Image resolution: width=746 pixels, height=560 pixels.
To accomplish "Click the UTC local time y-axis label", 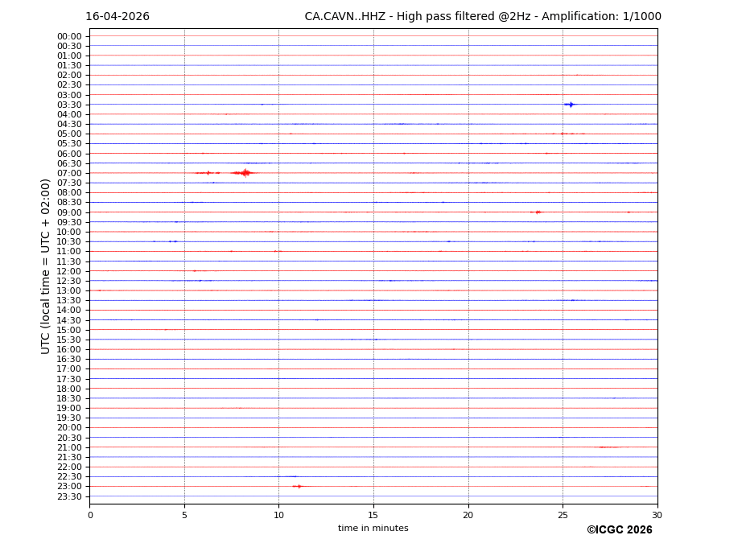I will click(46, 266).
